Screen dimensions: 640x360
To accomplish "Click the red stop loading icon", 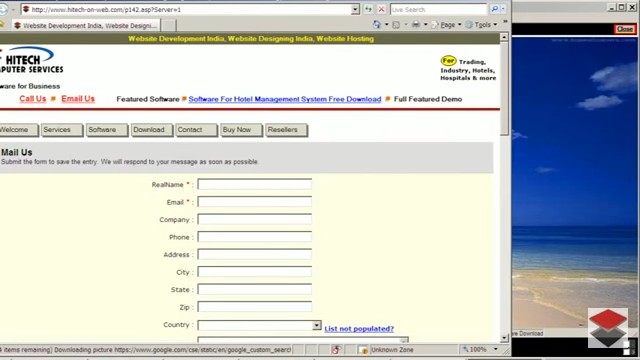I will click(x=381, y=9).
